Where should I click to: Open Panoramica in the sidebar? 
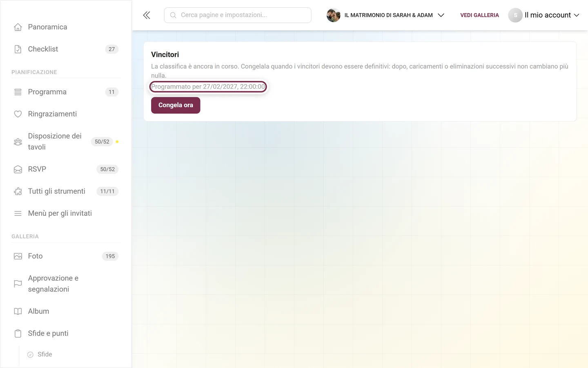66,27
